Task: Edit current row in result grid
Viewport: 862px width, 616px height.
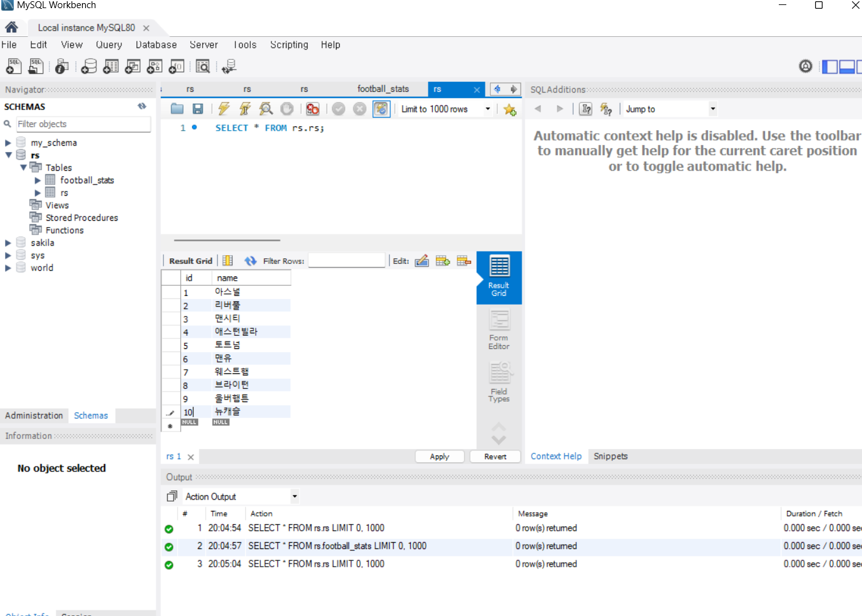Action: tap(422, 261)
